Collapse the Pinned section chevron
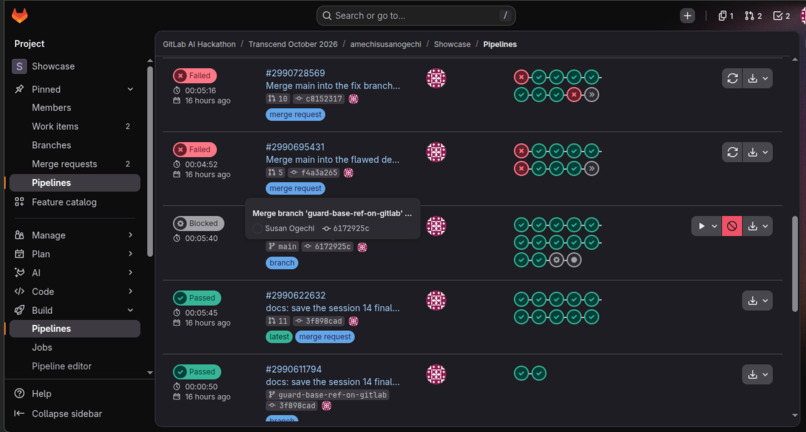Image resolution: width=806 pixels, height=432 pixels. pos(130,89)
